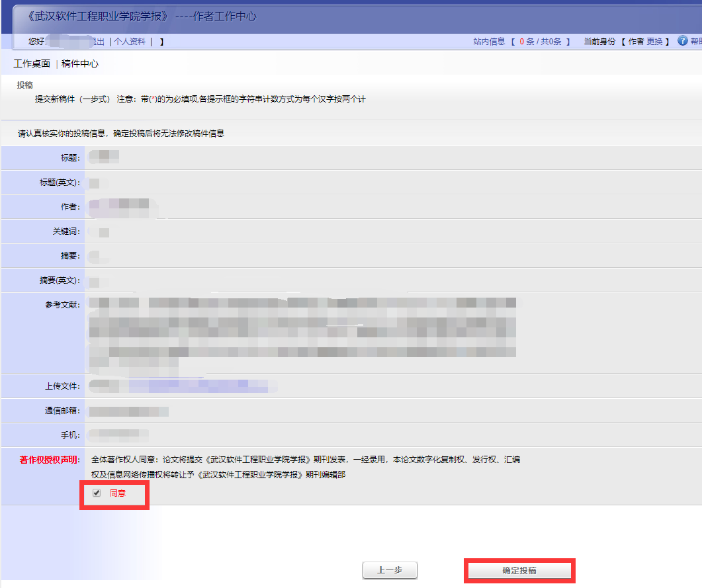Switch to the 工作桌面 tab
This screenshot has width=702, height=588.
(31, 63)
